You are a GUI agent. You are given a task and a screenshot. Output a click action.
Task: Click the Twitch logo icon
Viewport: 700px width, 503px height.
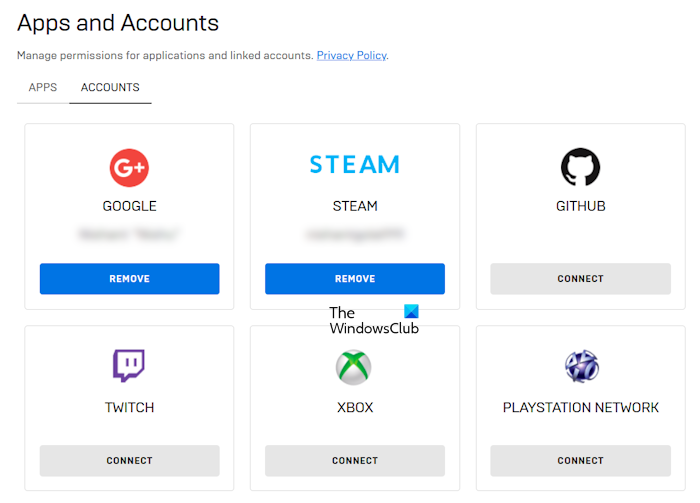pos(129,366)
